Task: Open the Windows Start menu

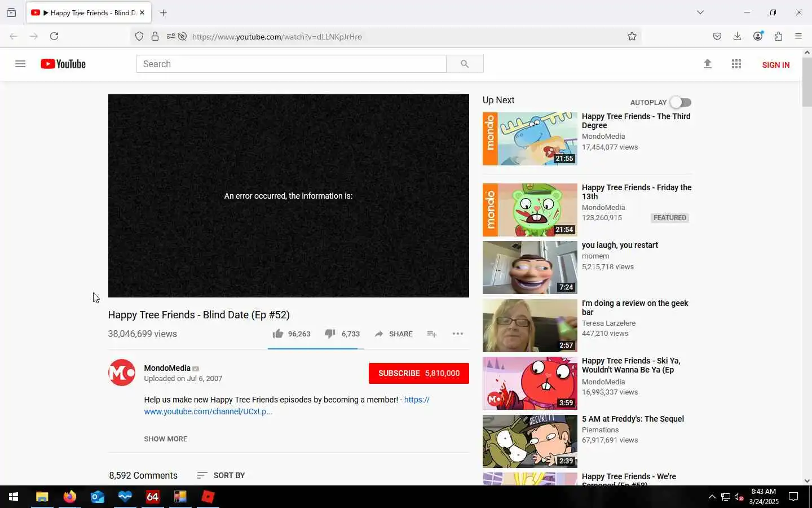Action: pyautogui.click(x=14, y=497)
